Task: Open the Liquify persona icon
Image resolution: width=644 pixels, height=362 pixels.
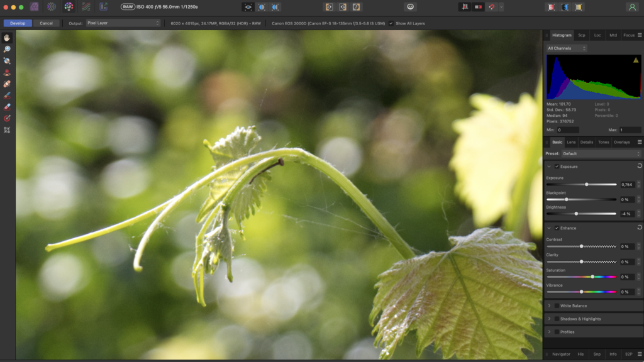Action: click(x=52, y=7)
